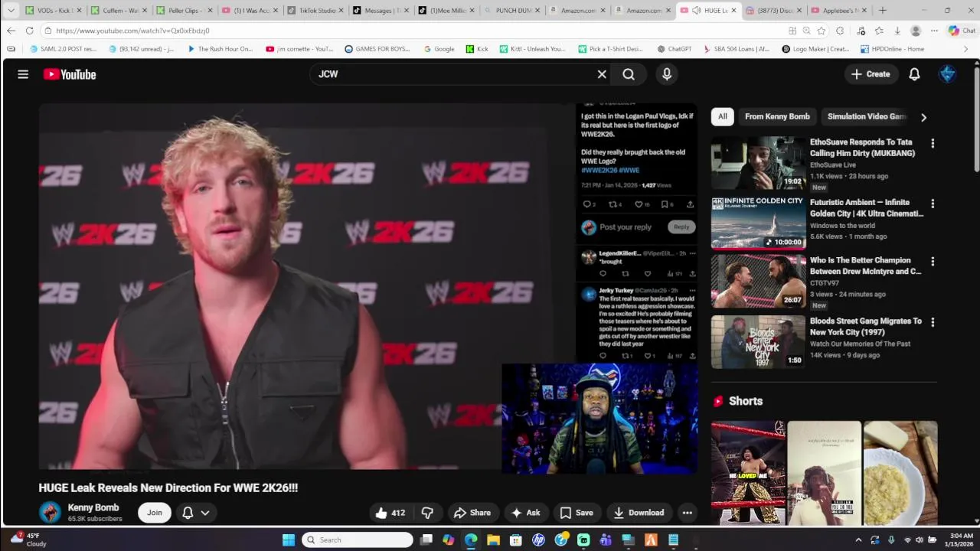Select the All filter chip
Image resolution: width=980 pixels, height=551 pixels.
[x=722, y=116]
